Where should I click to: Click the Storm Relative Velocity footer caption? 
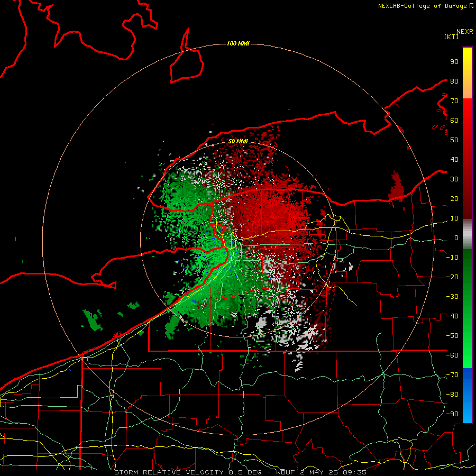coord(240,472)
